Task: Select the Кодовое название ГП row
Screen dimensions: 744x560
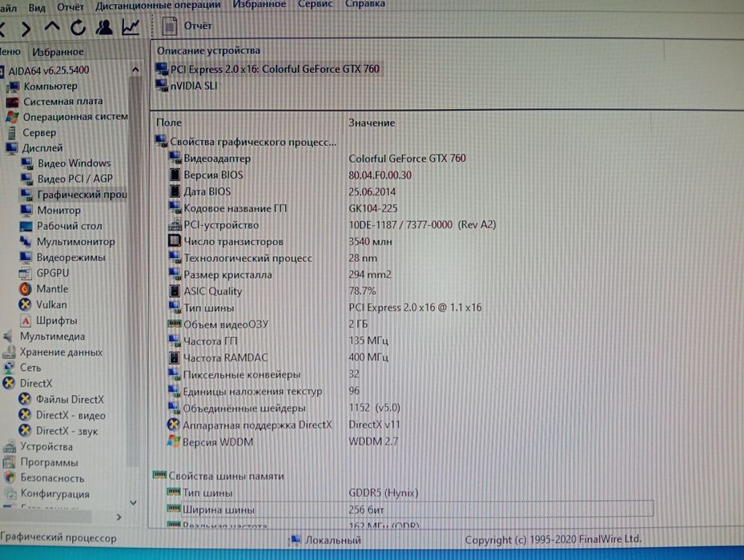Action: tap(284, 208)
